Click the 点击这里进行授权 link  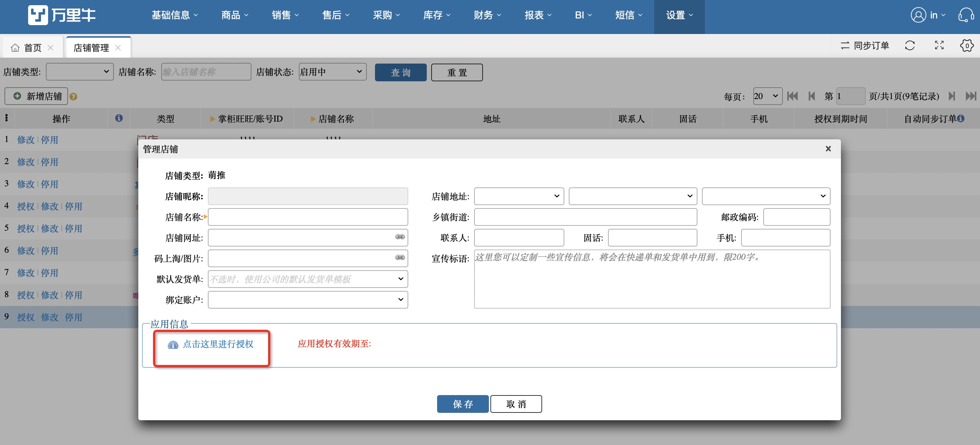[x=218, y=344]
